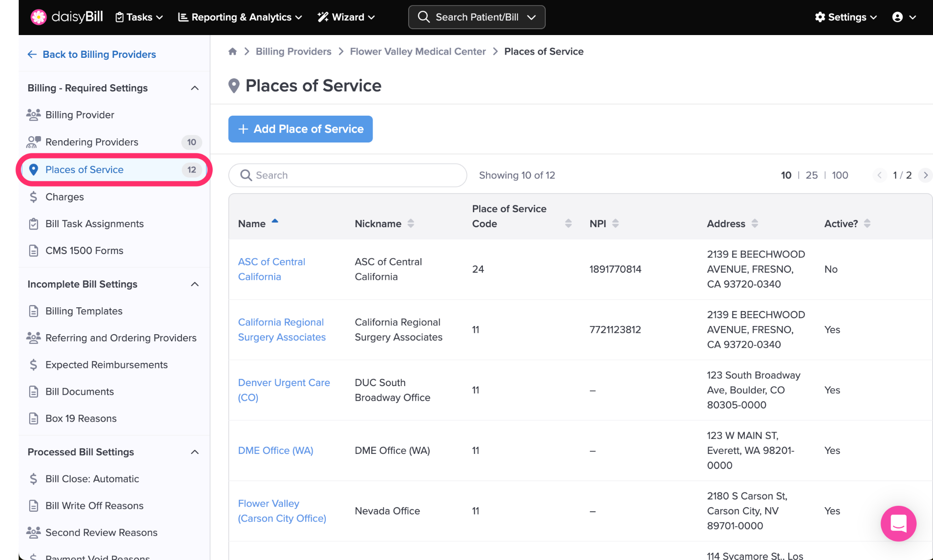Click Add Place of Service button
Image resolution: width=933 pixels, height=560 pixels.
tap(300, 129)
